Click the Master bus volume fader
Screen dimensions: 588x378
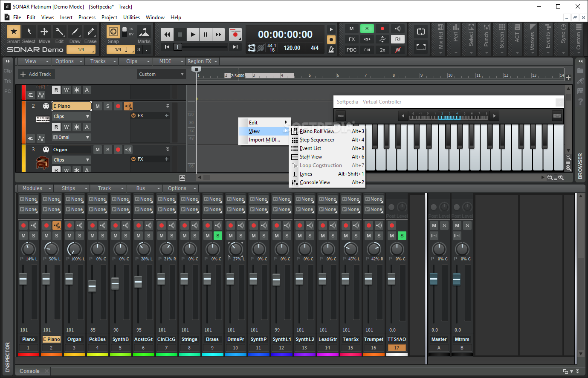pos(434,279)
